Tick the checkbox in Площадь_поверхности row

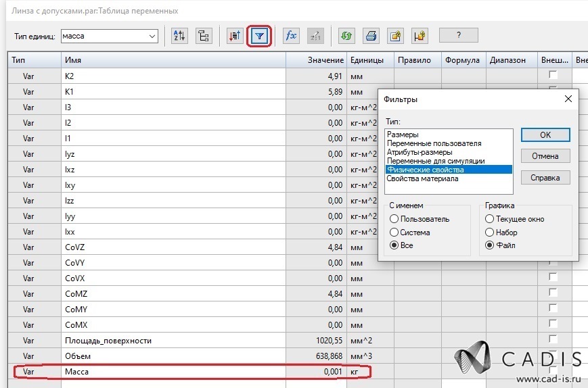pyautogui.click(x=553, y=339)
